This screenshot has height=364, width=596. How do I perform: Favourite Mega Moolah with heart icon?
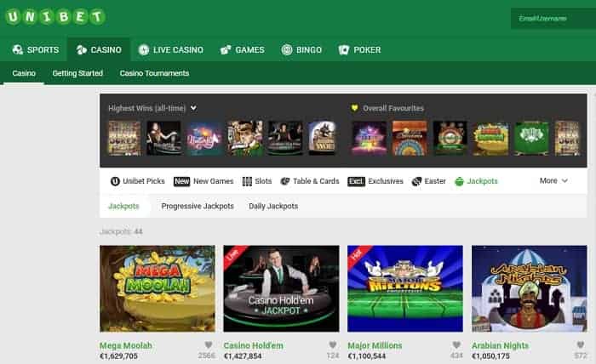point(209,344)
